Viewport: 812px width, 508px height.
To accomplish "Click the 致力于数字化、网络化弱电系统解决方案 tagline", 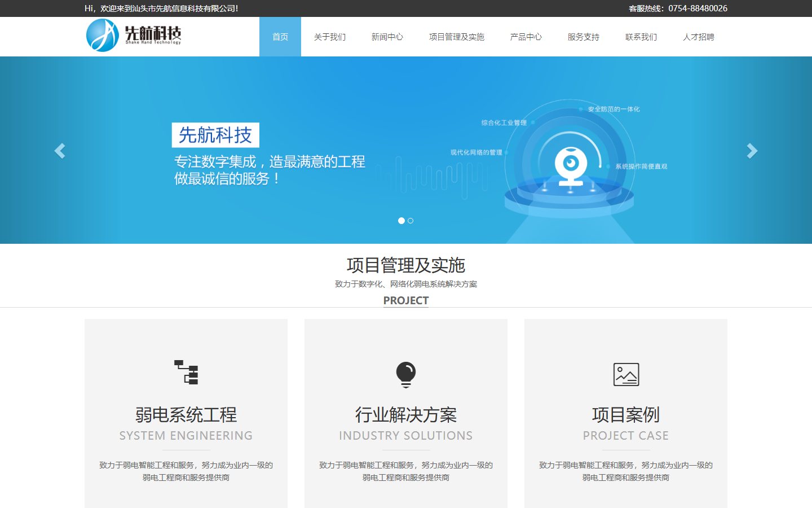I will 406,284.
